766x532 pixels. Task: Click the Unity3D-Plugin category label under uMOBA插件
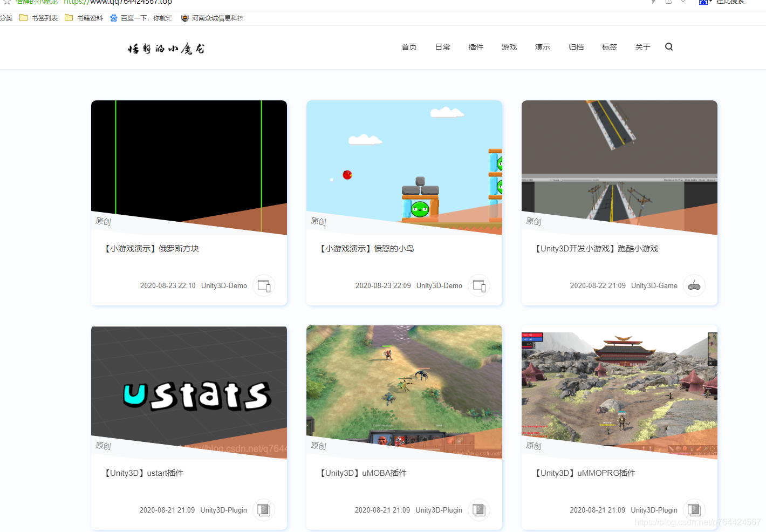click(x=439, y=509)
